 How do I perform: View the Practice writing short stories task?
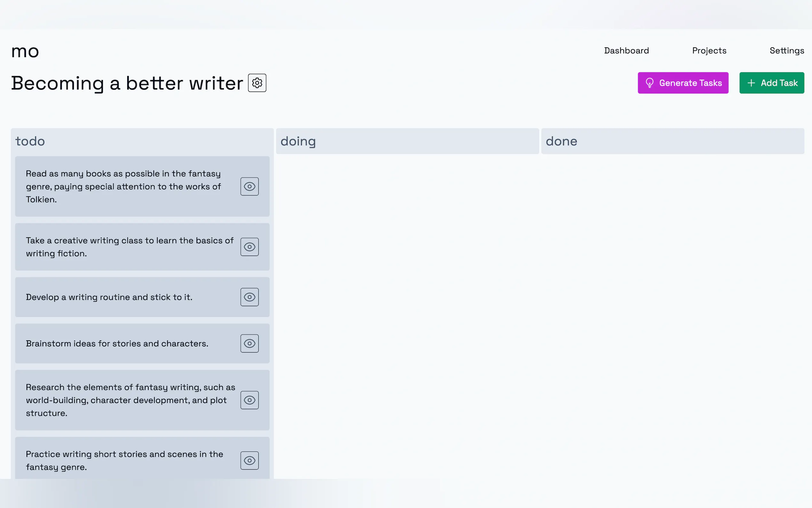[249, 460]
